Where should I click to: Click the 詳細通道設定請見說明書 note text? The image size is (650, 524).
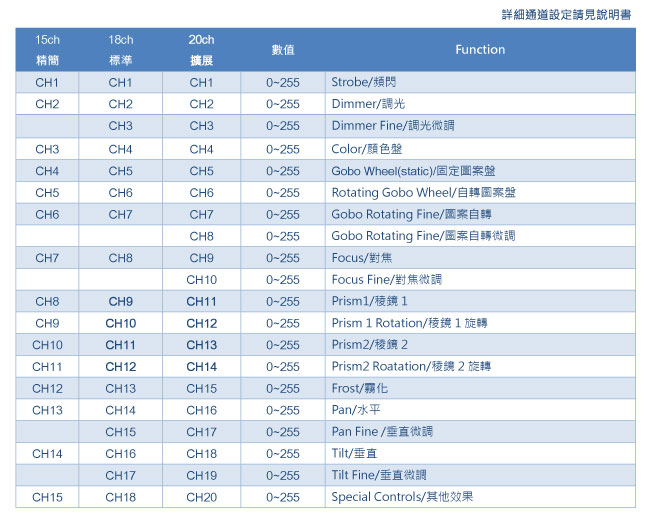566,15
